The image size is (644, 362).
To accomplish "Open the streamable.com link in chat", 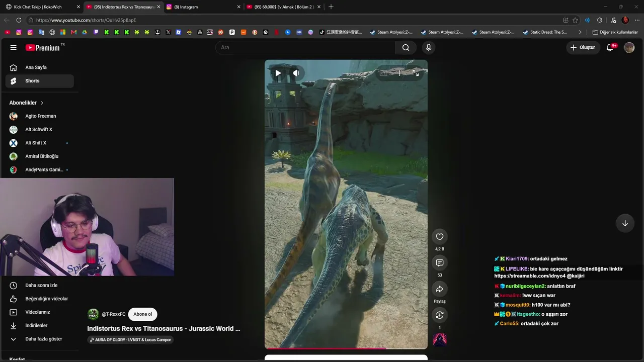I will coord(529,276).
